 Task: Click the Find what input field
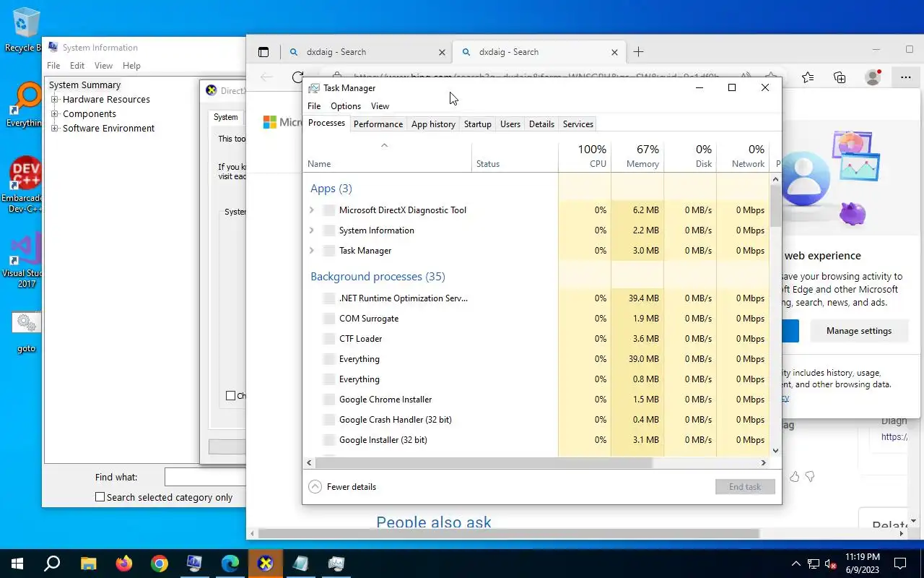coord(206,477)
